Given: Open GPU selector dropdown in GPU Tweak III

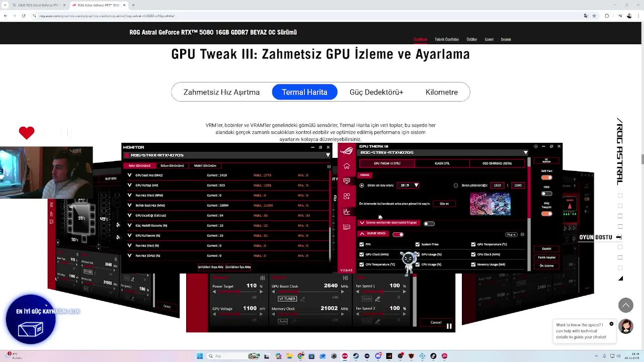Looking at the screenshot, I should coord(526,152).
